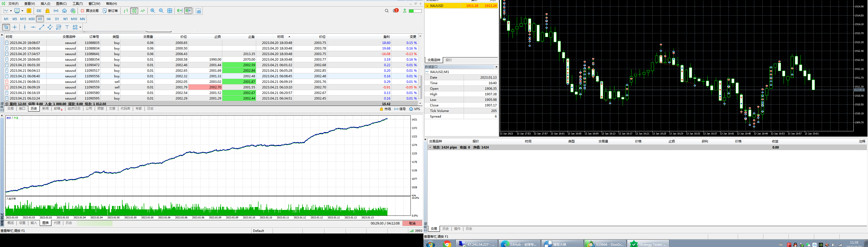Open the search magnifier icon
This screenshot has width=868, height=247.
click(387, 11)
